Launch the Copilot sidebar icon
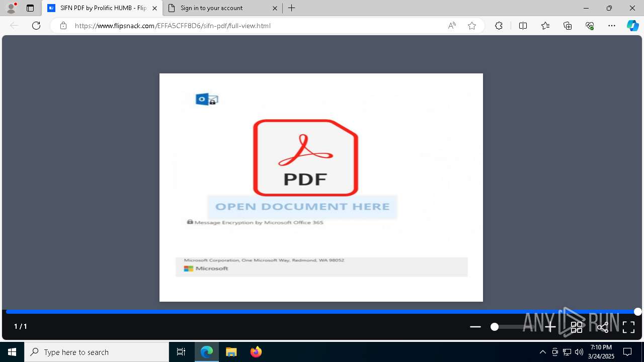This screenshot has height=362, width=644. point(632,26)
